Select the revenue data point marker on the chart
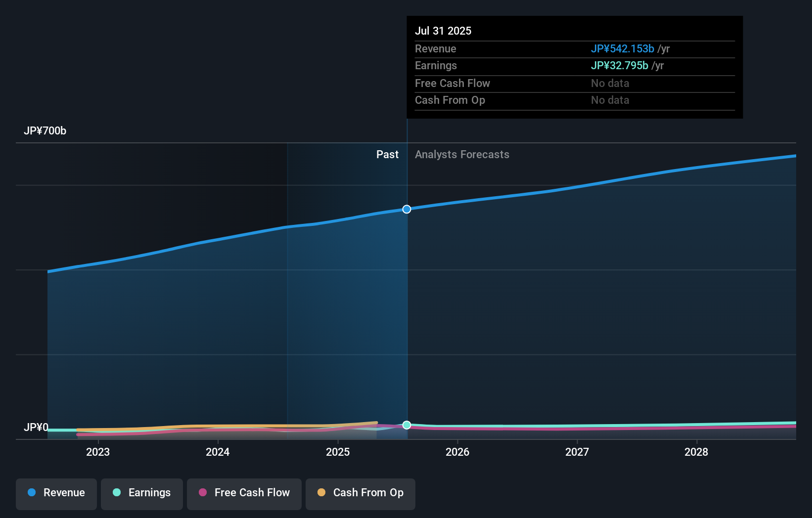 point(406,209)
